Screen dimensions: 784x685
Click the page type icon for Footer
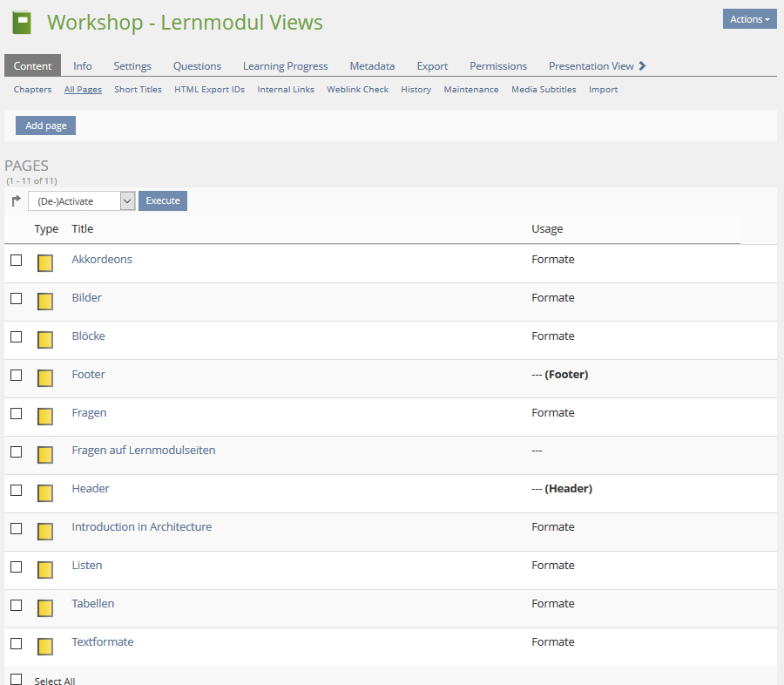pos(45,378)
